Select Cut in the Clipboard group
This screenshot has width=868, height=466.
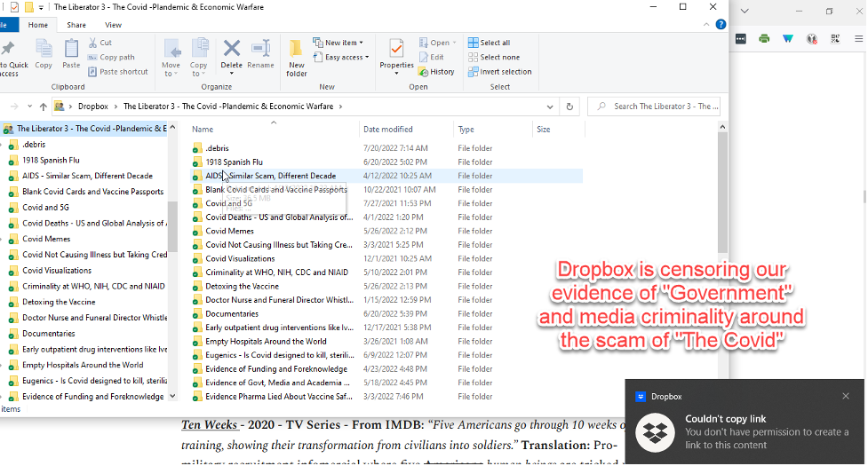pyautogui.click(x=100, y=43)
